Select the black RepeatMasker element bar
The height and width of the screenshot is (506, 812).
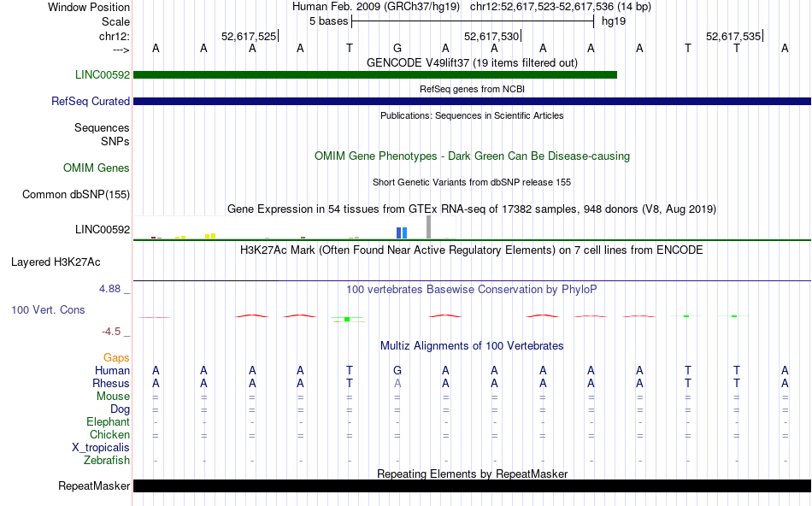[473, 485]
